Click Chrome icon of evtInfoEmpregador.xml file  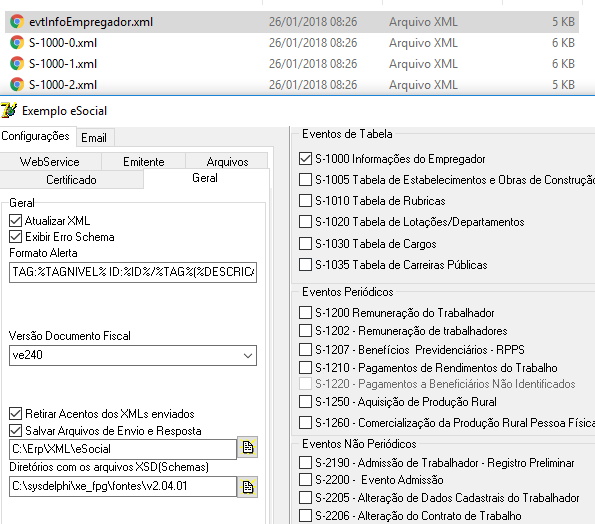tap(17, 22)
